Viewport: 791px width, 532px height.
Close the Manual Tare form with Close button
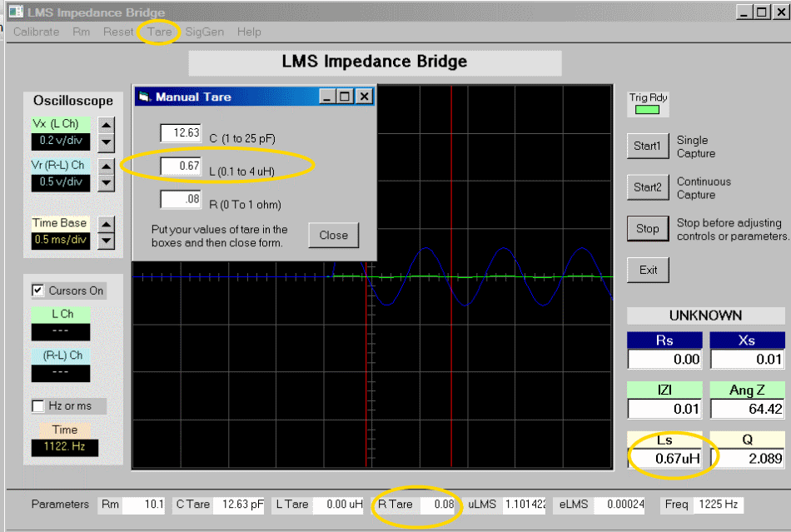point(333,235)
